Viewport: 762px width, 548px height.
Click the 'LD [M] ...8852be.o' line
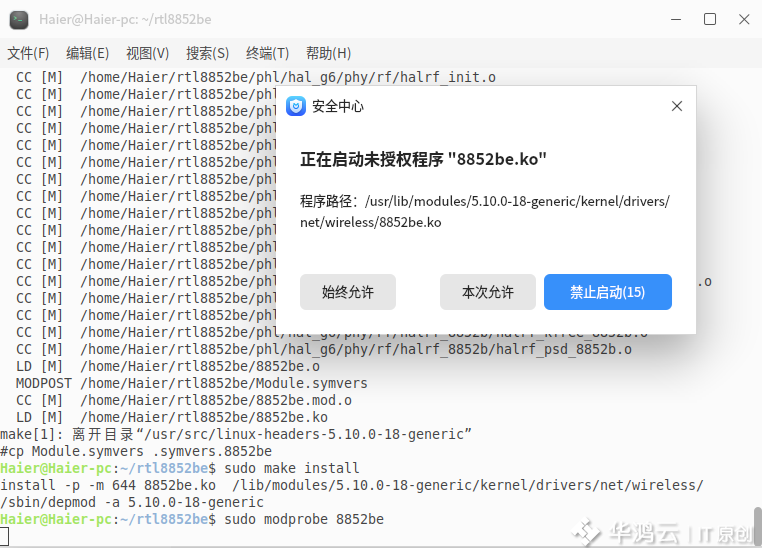pyautogui.click(x=168, y=366)
